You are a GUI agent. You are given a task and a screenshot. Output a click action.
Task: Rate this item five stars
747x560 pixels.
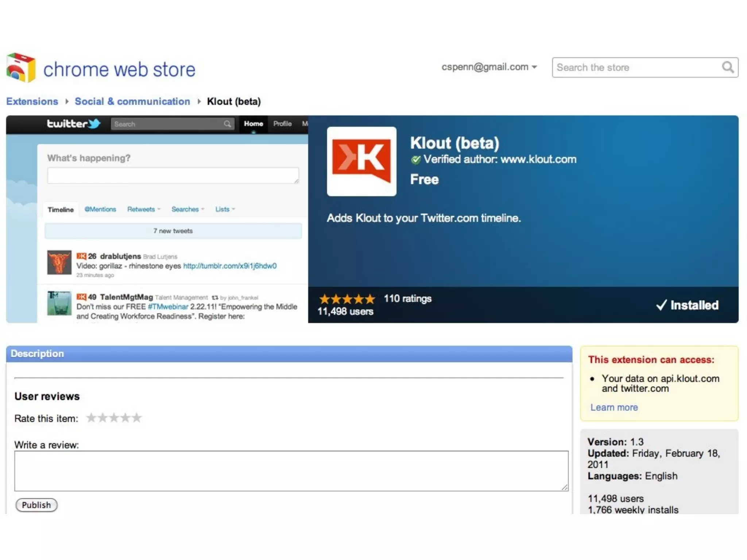click(137, 418)
